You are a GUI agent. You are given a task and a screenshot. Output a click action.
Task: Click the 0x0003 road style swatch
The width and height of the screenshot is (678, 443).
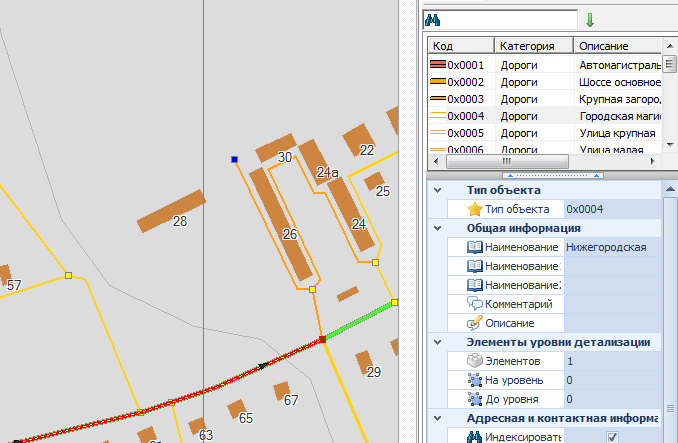pyautogui.click(x=436, y=99)
